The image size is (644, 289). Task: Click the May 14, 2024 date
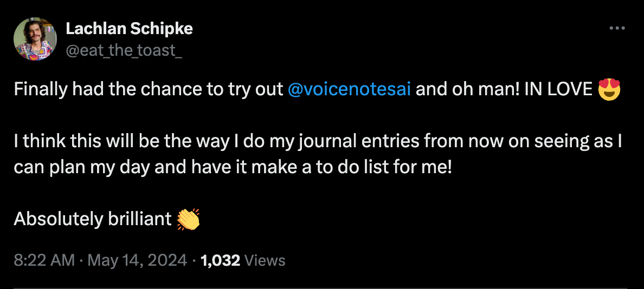(x=138, y=260)
